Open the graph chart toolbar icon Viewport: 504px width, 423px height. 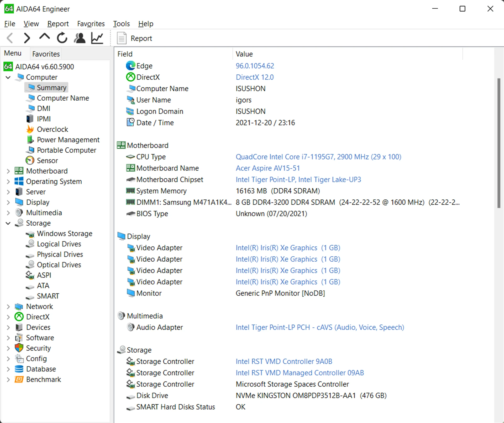tap(97, 38)
